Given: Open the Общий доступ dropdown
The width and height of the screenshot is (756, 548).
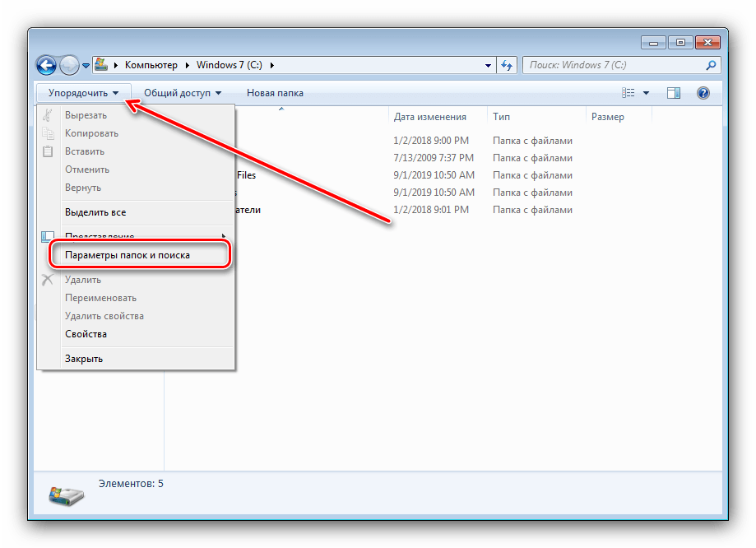Looking at the screenshot, I should pos(183,93).
